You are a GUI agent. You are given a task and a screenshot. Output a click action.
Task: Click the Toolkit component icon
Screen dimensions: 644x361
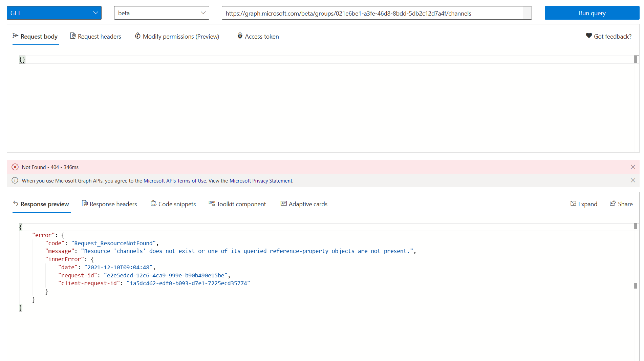coord(212,203)
